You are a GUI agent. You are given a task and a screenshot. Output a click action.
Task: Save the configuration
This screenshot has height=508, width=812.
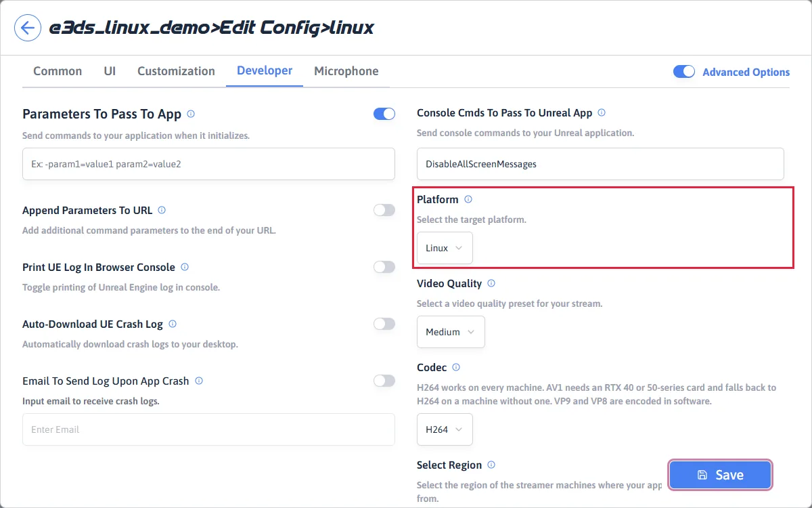click(720, 475)
